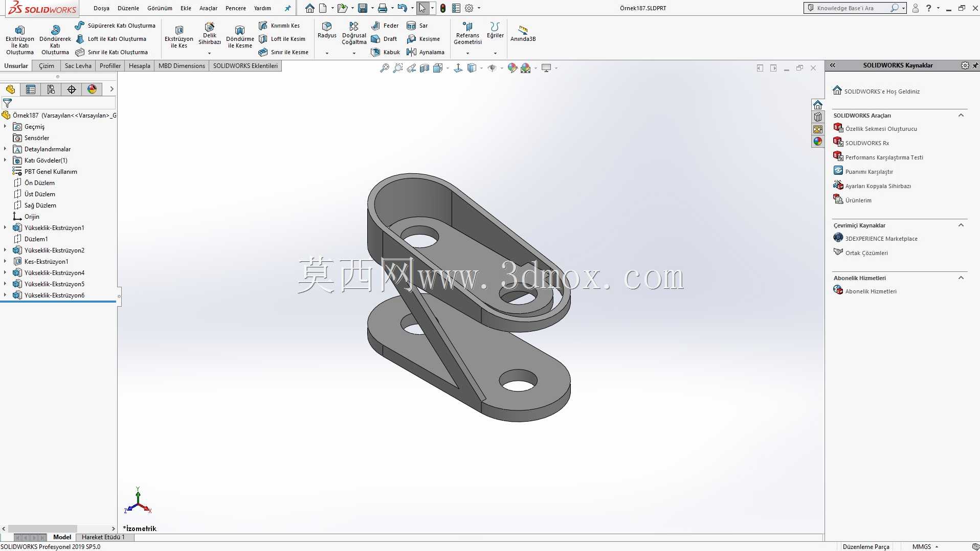Click the Sar wrap tool
Viewport: 980px width, 551px height.
(417, 26)
